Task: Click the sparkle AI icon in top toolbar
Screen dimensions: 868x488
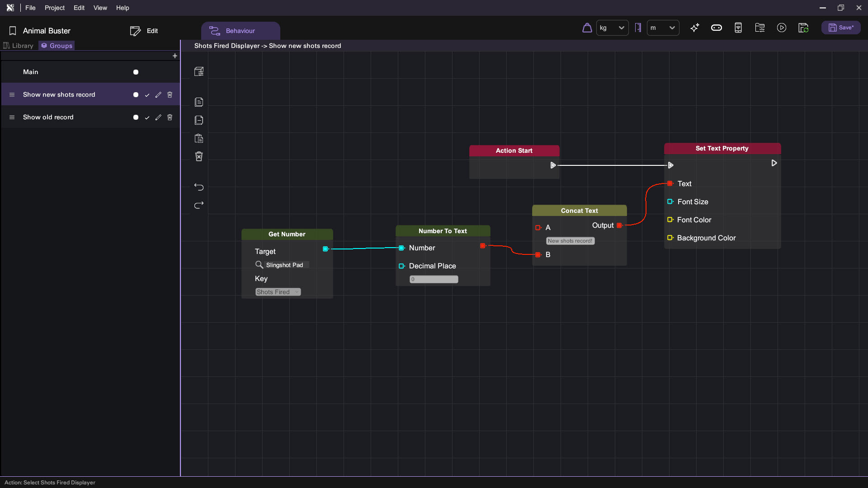Action: click(695, 28)
